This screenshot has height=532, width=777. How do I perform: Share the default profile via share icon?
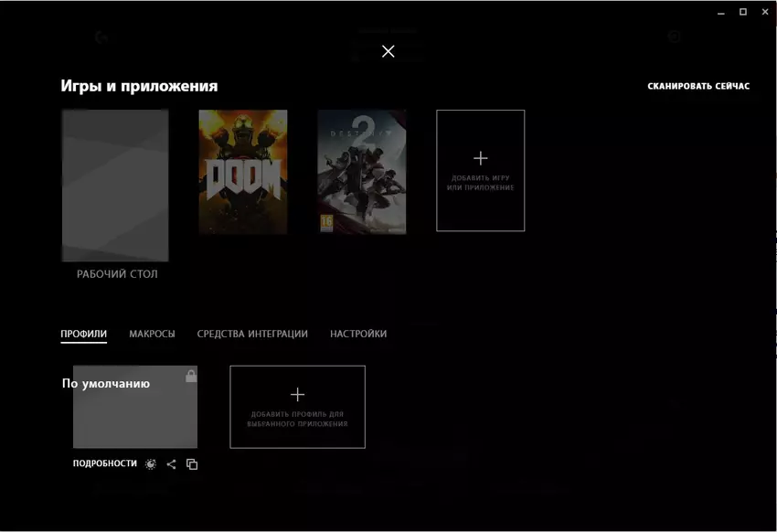pyautogui.click(x=171, y=464)
